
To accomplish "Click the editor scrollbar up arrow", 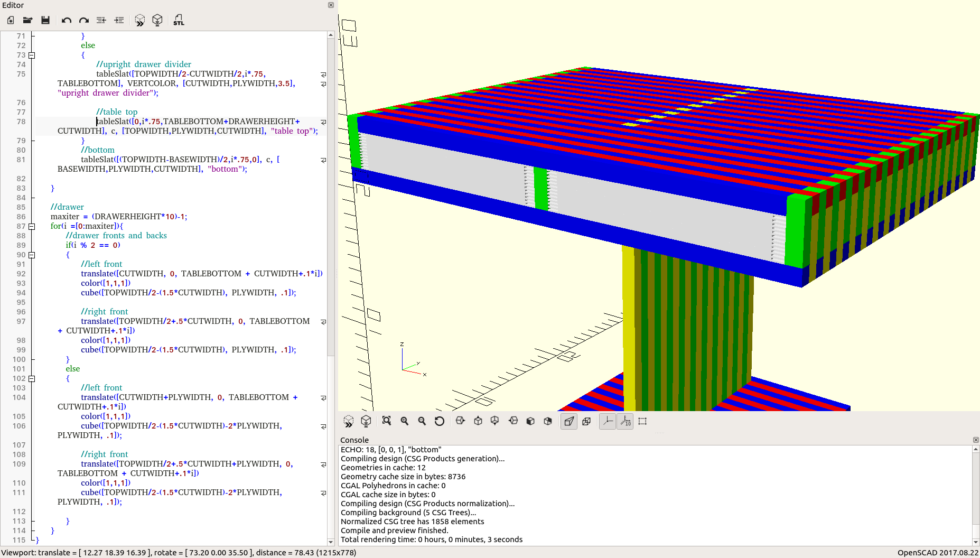I will point(331,35).
